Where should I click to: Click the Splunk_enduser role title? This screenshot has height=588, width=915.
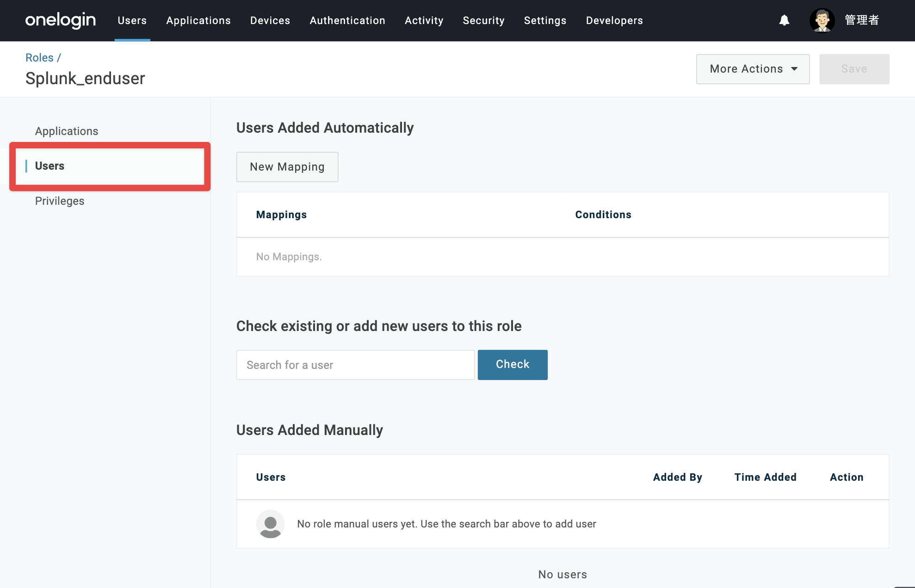point(85,78)
